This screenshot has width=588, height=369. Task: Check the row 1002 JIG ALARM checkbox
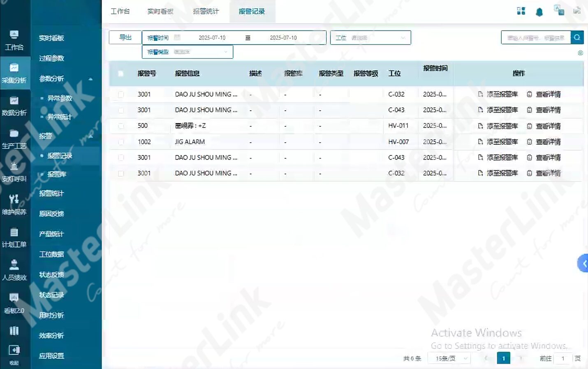[121, 142]
